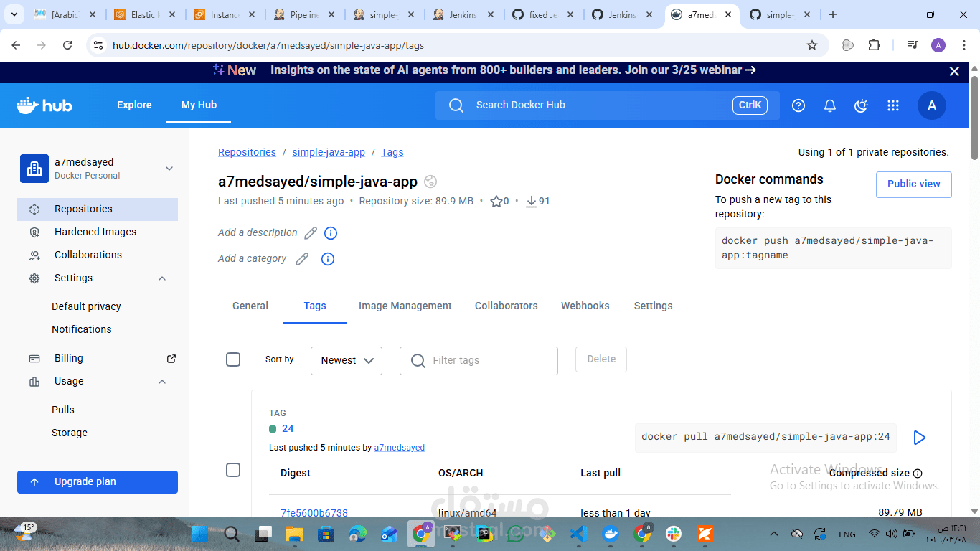Switch theme using the moon and sun icon
This screenshot has width=980, height=551.
click(x=862, y=105)
